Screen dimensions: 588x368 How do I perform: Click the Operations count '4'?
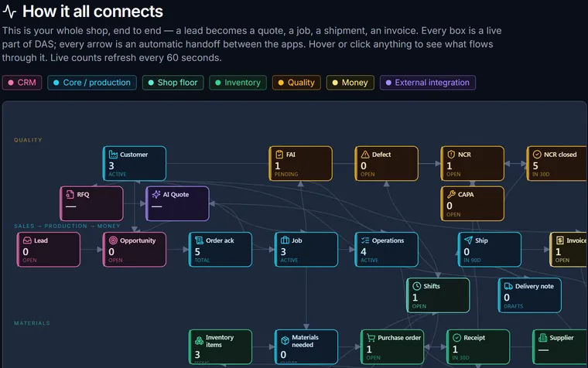[x=364, y=252]
